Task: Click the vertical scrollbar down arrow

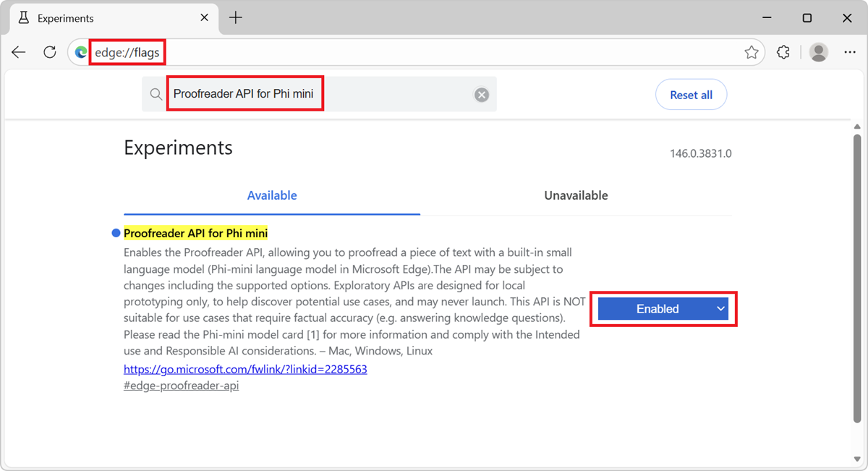Action: (x=857, y=457)
